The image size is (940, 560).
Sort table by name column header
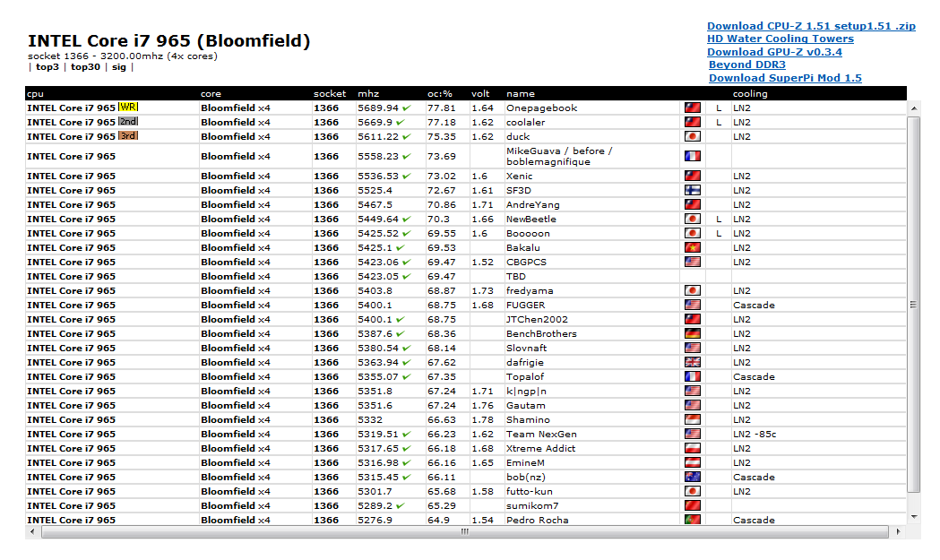tap(520, 94)
